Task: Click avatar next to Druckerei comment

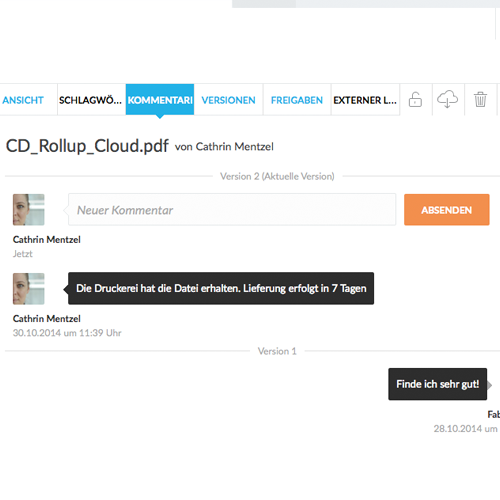Action: (x=29, y=289)
